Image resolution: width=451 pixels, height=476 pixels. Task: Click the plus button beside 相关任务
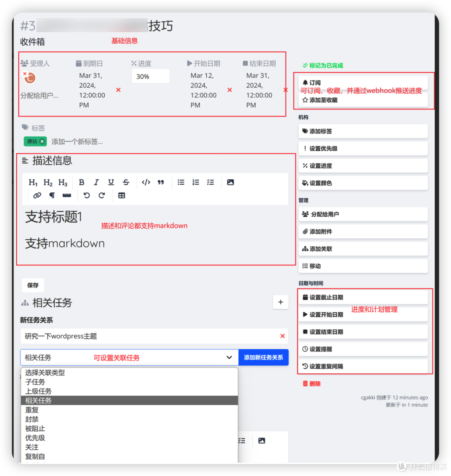pyautogui.click(x=281, y=302)
